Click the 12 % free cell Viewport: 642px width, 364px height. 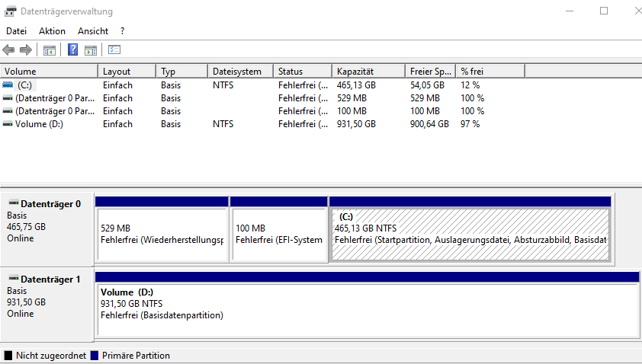(470, 85)
